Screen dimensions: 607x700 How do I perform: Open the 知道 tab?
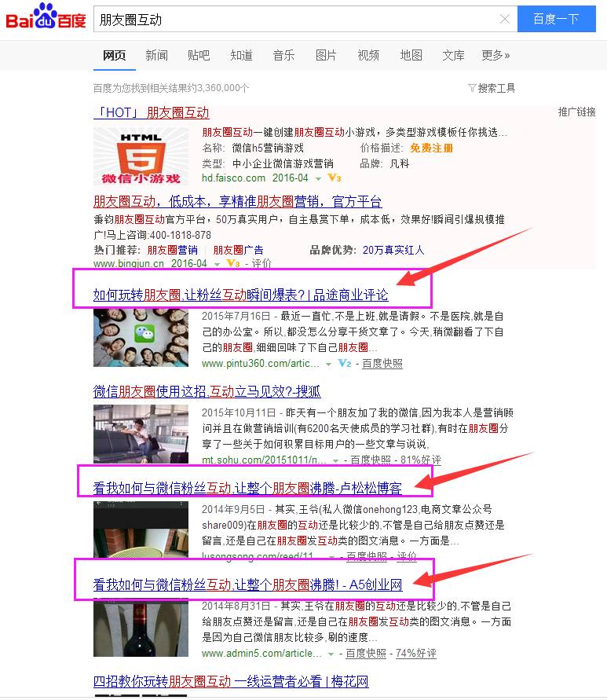[241, 55]
